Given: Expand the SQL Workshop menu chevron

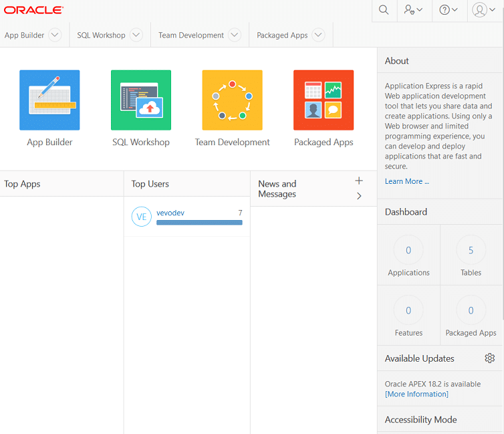Looking at the screenshot, I should pyautogui.click(x=136, y=35).
